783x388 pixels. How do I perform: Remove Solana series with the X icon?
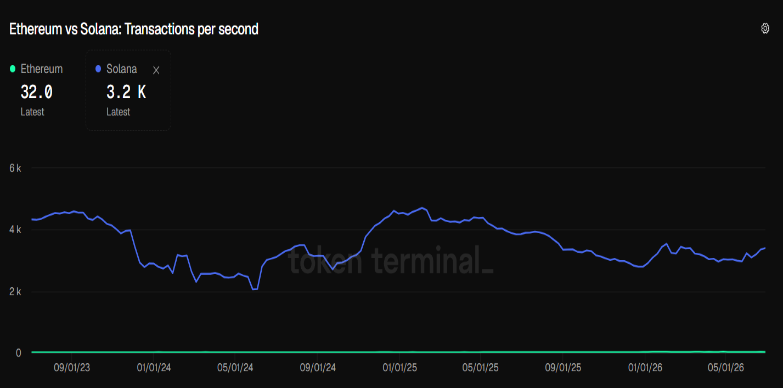pyautogui.click(x=156, y=70)
